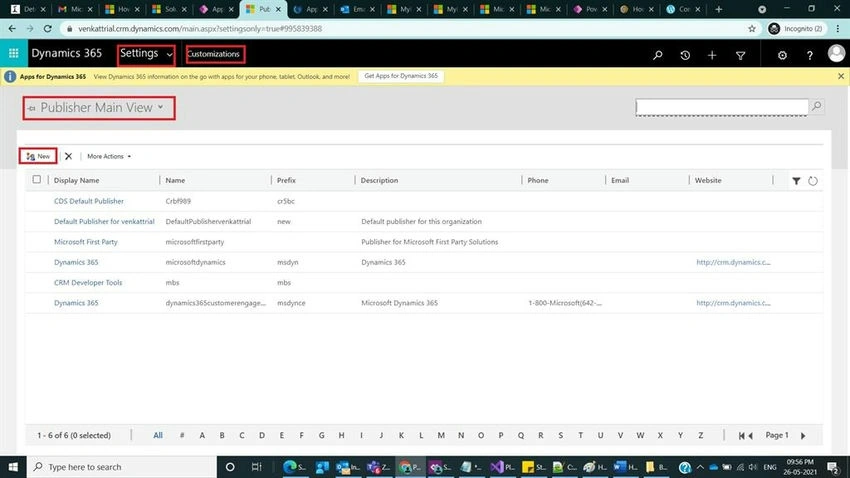Open Microsoft First Party publisher
The image size is (850, 478).
(x=86, y=242)
